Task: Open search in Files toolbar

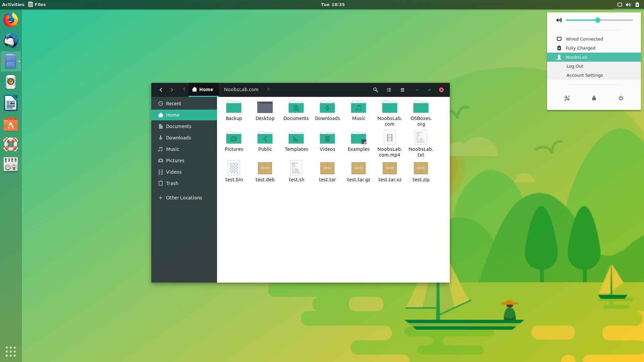Action: (x=375, y=90)
